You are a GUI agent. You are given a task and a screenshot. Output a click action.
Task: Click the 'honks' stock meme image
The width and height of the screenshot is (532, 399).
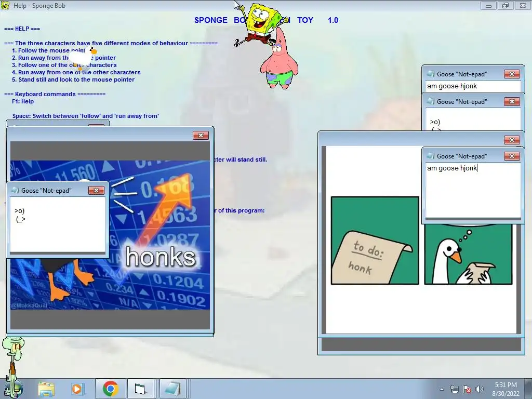click(110, 235)
